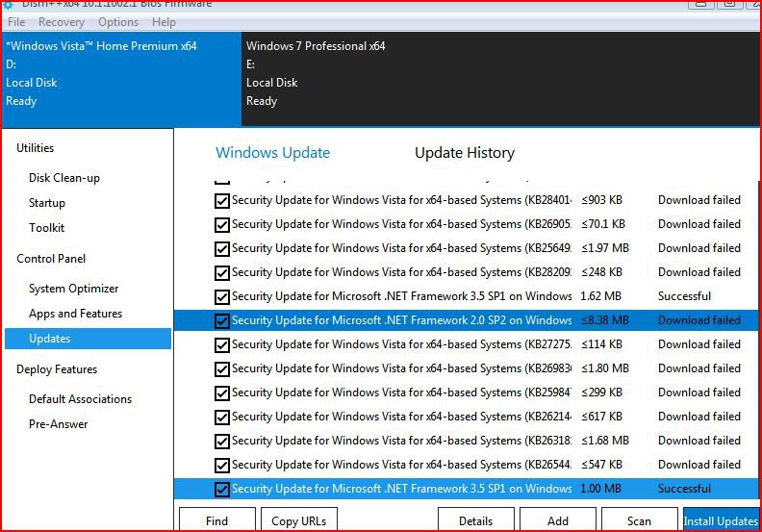Click the ≤617 KB size value

tap(601, 417)
